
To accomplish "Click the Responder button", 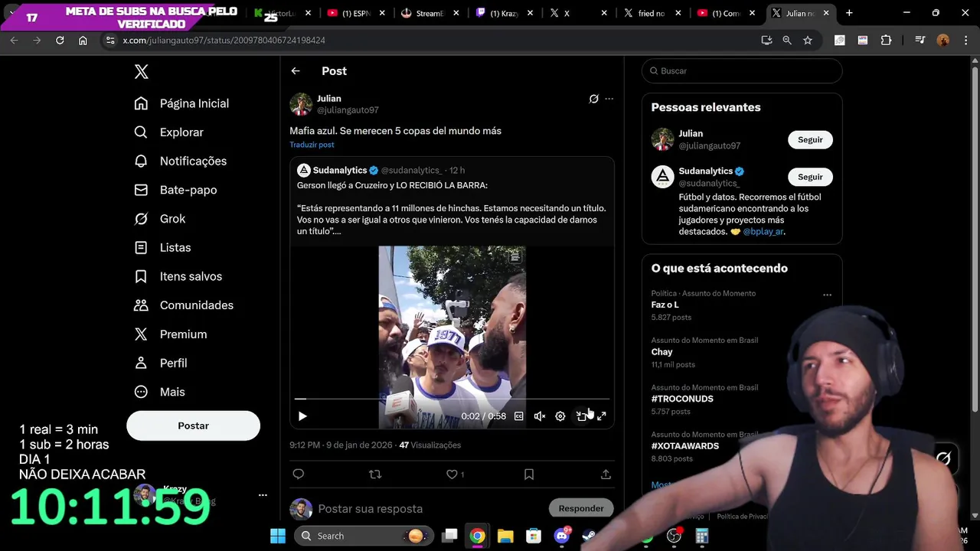I will pyautogui.click(x=581, y=508).
